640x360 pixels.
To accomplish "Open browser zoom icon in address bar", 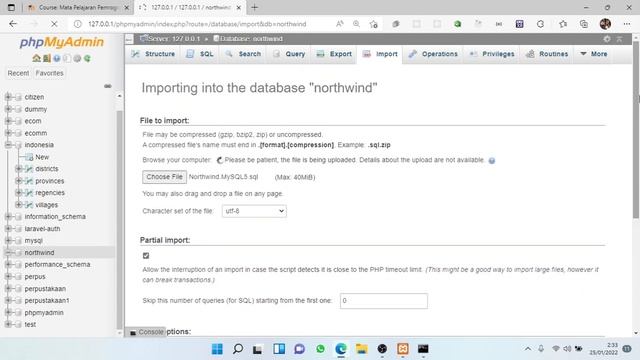I will (356, 24).
